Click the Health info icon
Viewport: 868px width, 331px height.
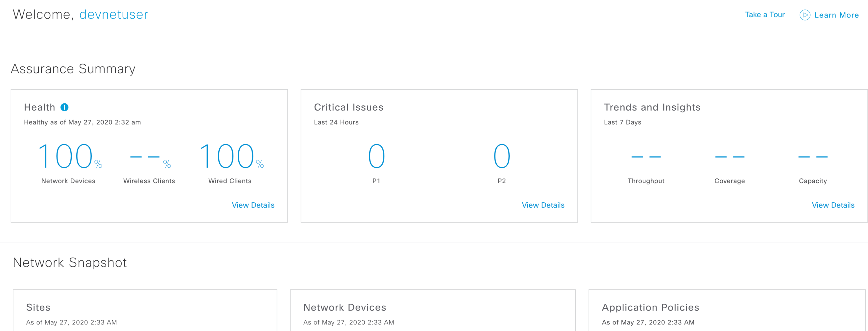[x=64, y=107]
